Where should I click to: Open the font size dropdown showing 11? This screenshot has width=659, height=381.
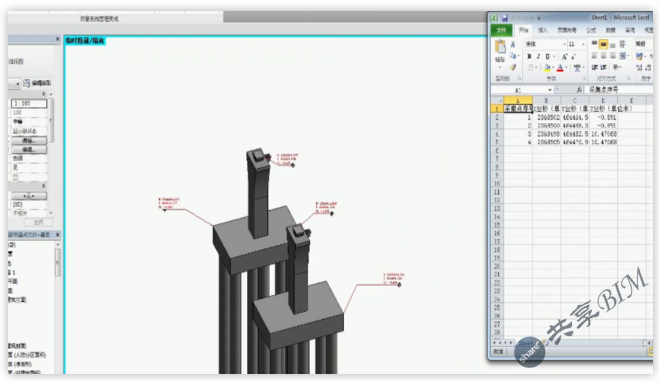click(583, 44)
